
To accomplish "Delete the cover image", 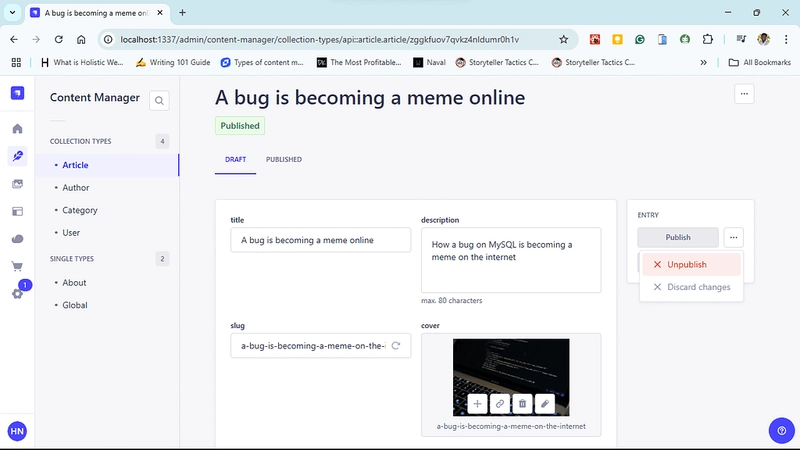I will click(522, 404).
